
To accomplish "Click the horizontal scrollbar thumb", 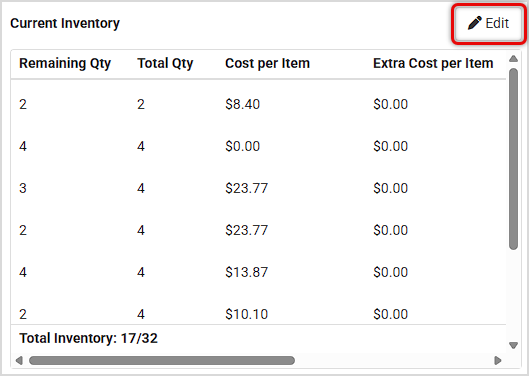I will (162, 360).
